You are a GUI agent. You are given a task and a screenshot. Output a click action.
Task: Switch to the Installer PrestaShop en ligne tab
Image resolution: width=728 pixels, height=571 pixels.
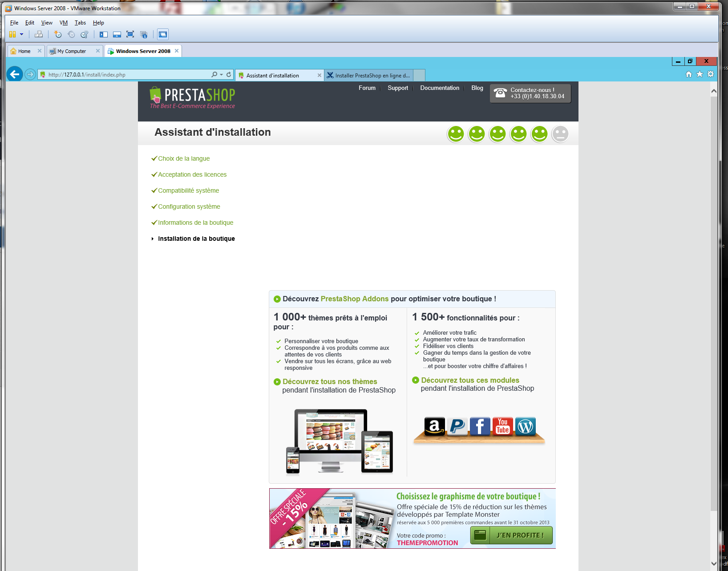click(x=369, y=75)
